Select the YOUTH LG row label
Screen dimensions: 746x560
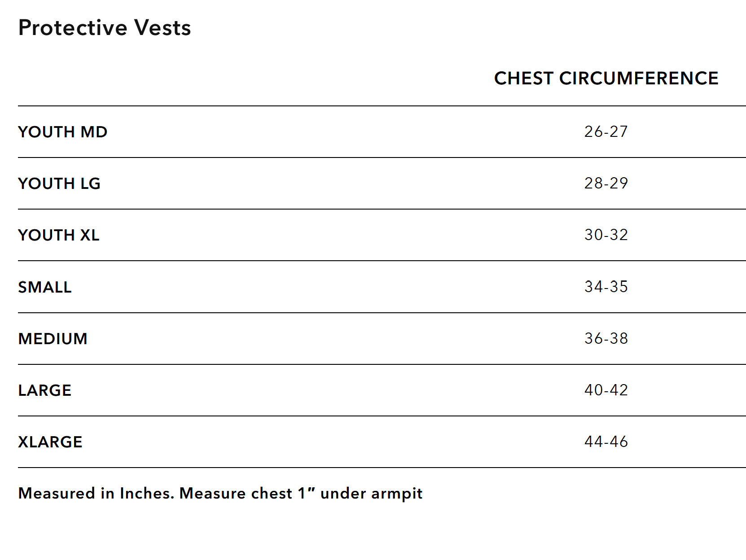59,184
